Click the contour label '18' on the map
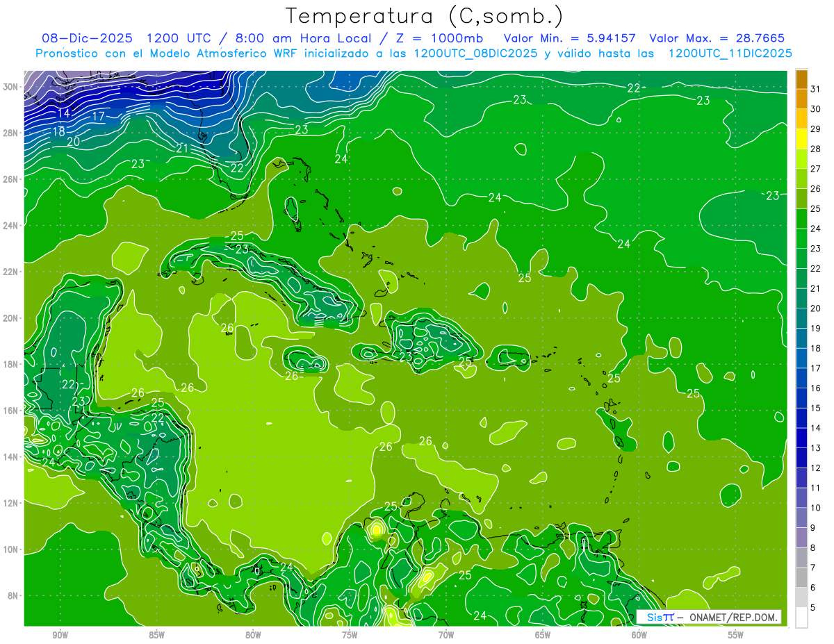The width and height of the screenshot is (834, 644). [58, 131]
